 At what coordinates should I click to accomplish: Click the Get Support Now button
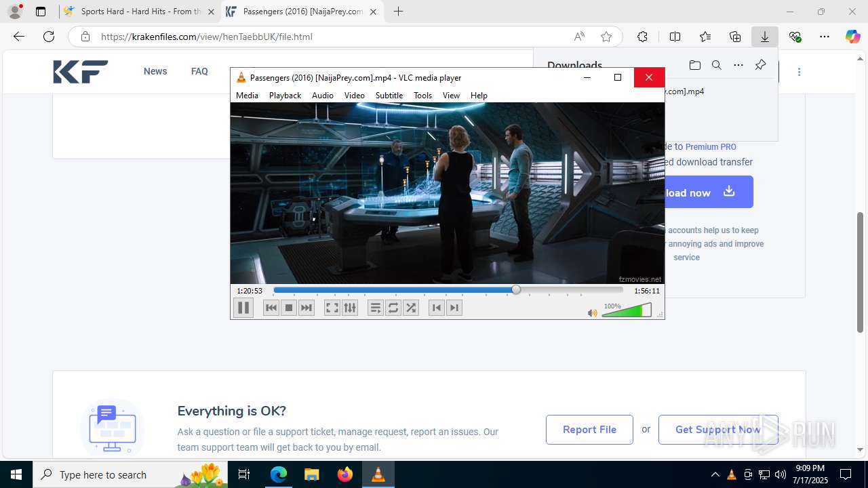718,430
